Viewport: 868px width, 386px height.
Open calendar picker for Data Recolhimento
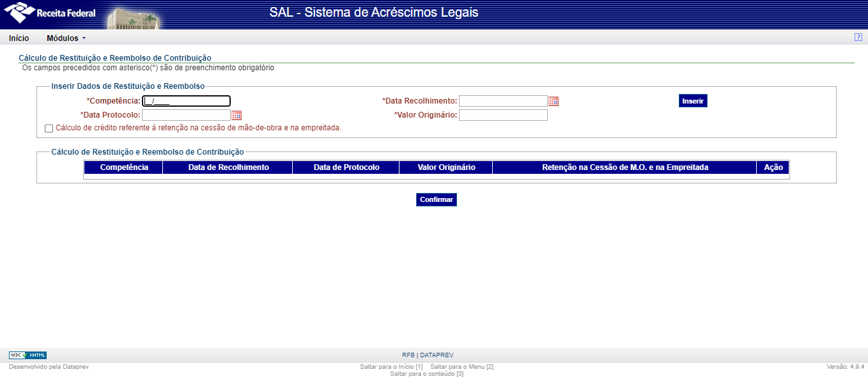pos(554,101)
